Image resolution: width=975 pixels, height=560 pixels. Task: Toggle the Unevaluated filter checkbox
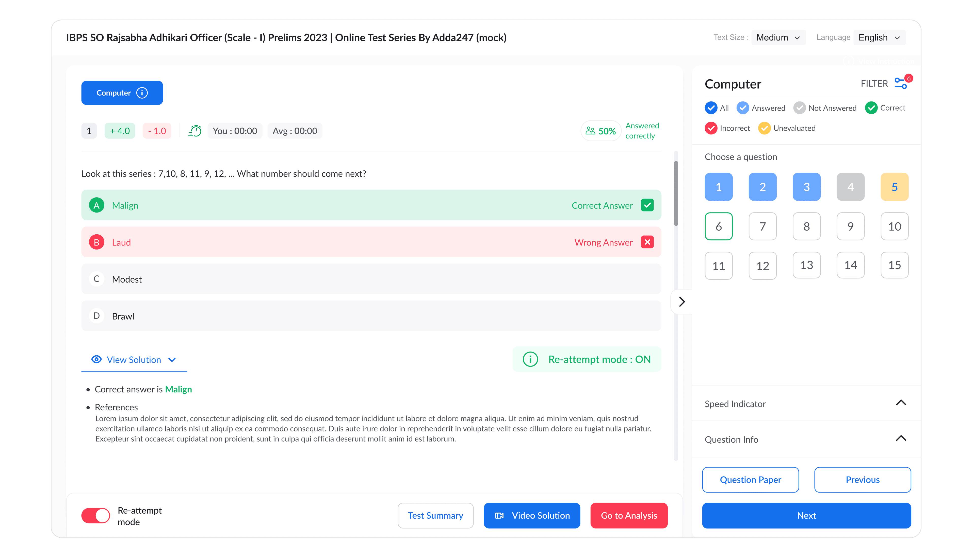[764, 128]
